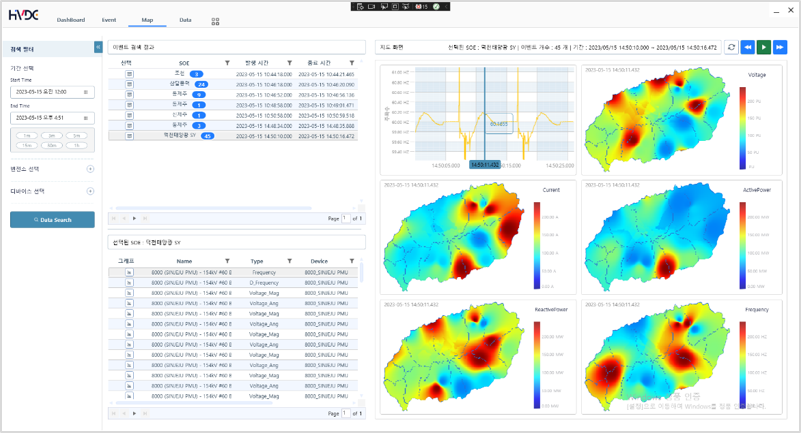Screen dimensions: 801x433
Task: Click the Data Search button
Action: pos(52,220)
